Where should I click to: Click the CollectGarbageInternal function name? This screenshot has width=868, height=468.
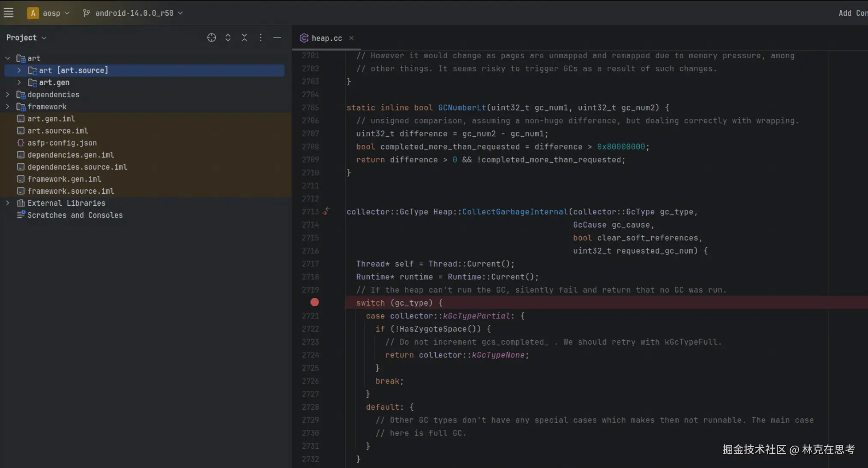515,212
